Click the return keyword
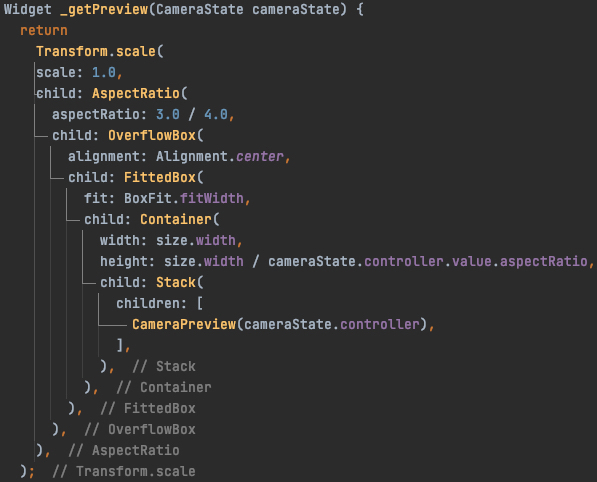Viewport: 597px width, 482px height. click(x=44, y=30)
